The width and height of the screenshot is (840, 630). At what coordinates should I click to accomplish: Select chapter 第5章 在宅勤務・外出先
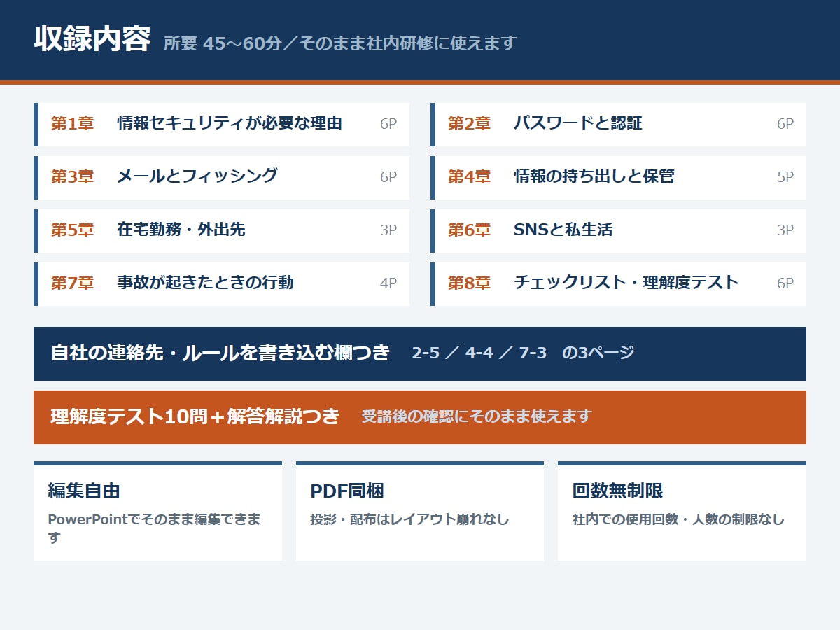(x=221, y=231)
